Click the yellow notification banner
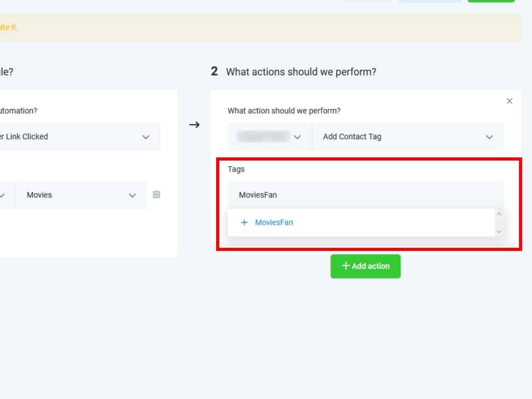The height and width of the screenshot is (399, 532). [x=260, y=28]
